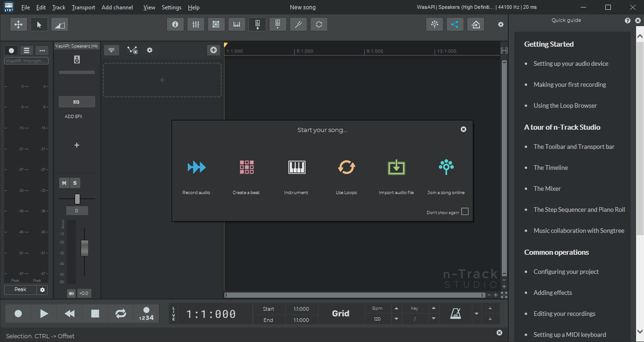Select Create a beat icon
This screenshot has width=644, height=342.
click(x=246, y=167)
